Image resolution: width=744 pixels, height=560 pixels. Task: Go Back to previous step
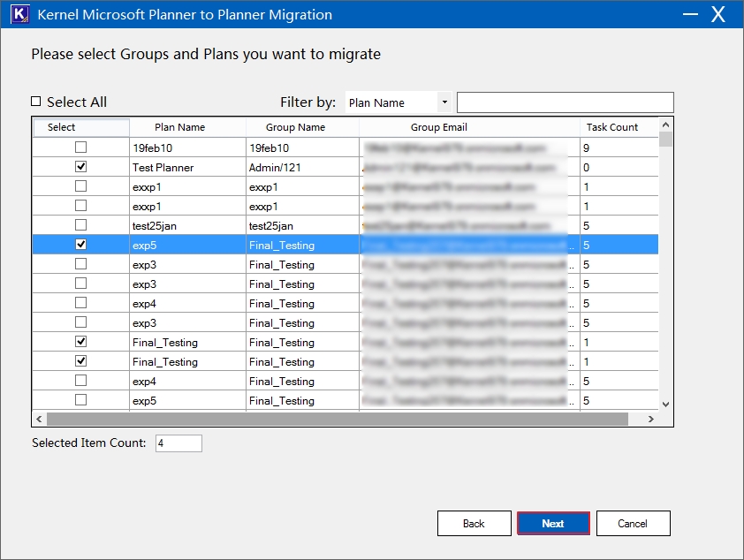pyautogui.click(x=474, y=524)
